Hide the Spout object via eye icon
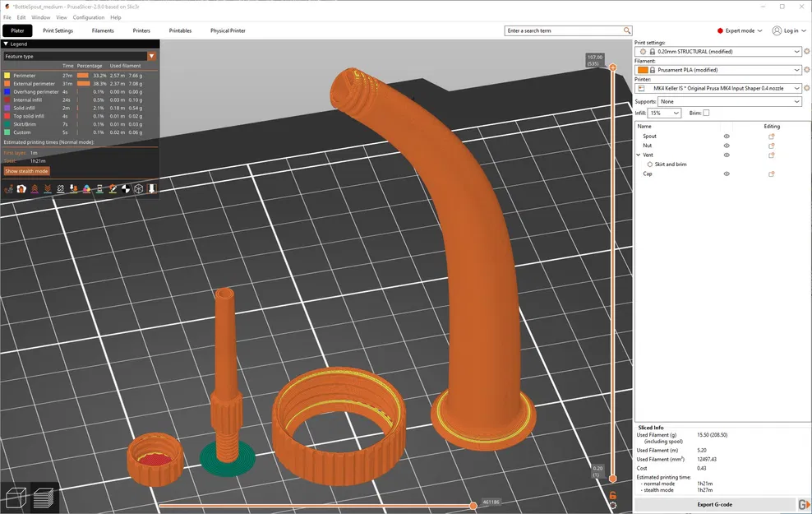Screen dimensions: 812x514 727,137
